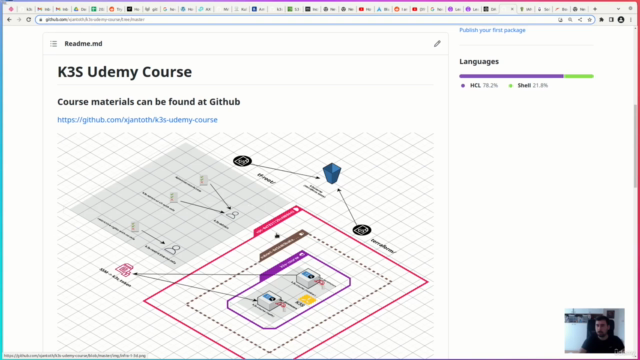Open the Readme.md outline list icon
Screen dimensions: 640x360
point(53,44)
